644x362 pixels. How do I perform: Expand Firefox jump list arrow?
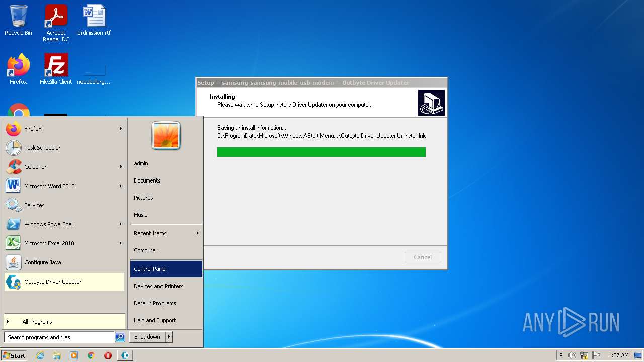click(120, 129)
